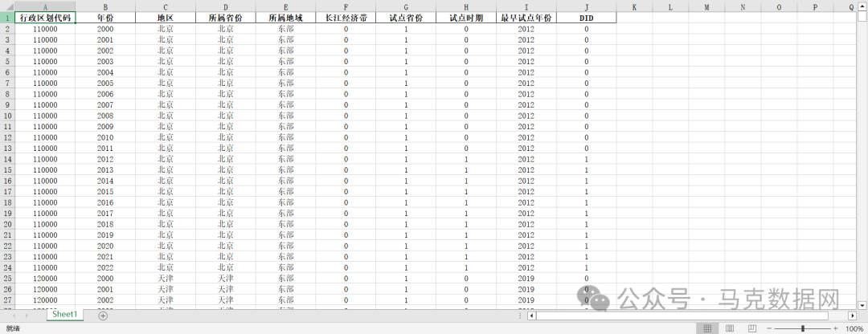Image resolution: width=868 pixels, height=334 pixels.
Task: Click the 100% zoom level button
Action: [x=854, y=328]
